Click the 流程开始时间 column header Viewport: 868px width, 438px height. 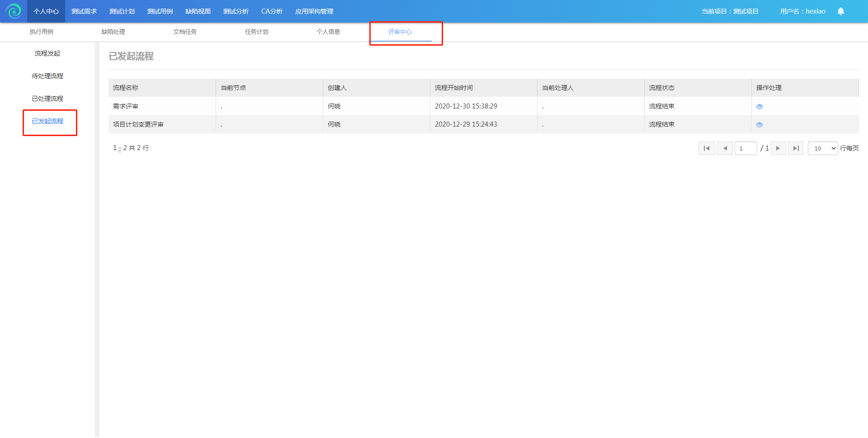point(454,88)
